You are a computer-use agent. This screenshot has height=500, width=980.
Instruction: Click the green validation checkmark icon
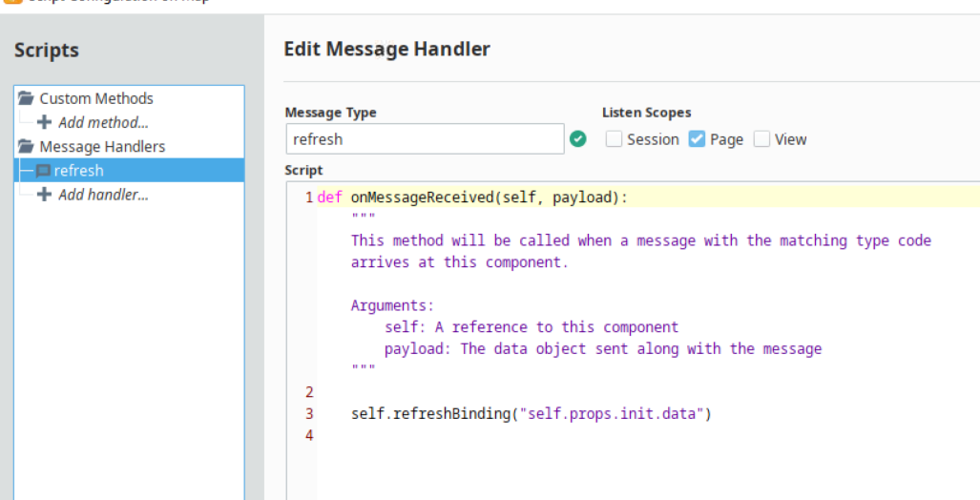(578, 138)
